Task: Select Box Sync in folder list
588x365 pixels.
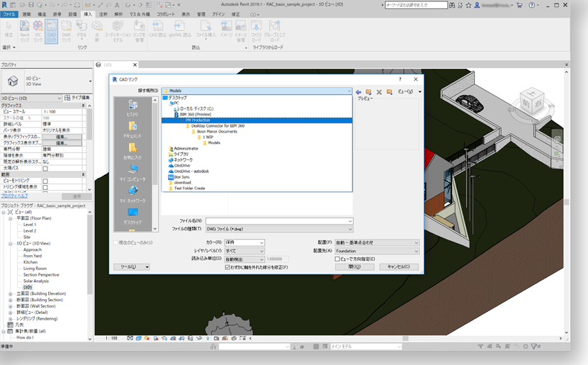Action: click(x=181, y=177)
